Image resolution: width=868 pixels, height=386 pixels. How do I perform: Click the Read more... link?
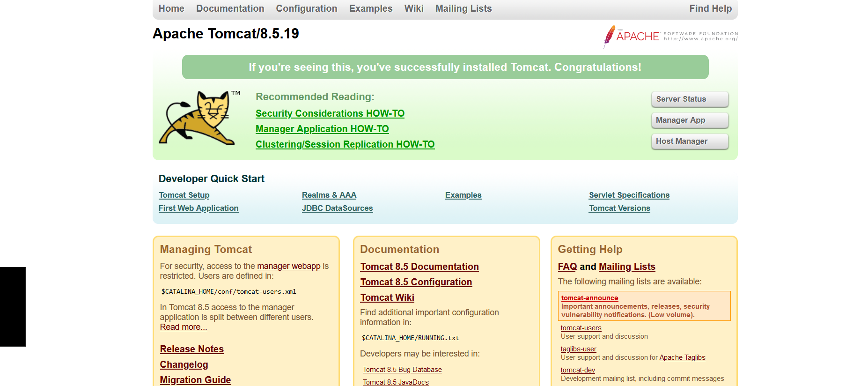[x=184, y=327]
